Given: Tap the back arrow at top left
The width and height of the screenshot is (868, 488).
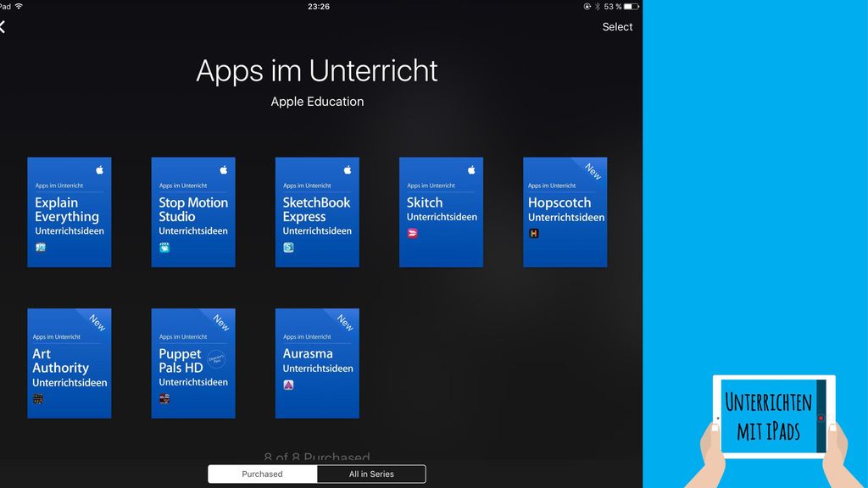Looking at the screenshot, I should (x=3, y=26).
